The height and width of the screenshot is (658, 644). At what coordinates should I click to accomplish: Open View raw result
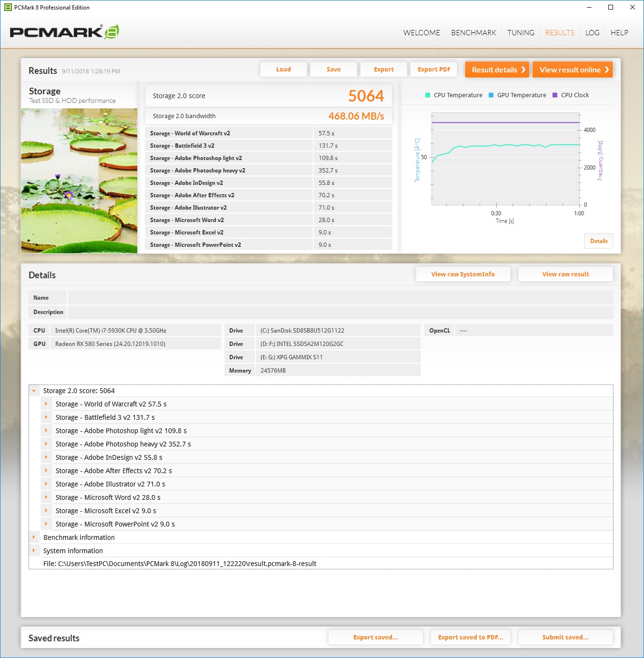coord(565,274)
